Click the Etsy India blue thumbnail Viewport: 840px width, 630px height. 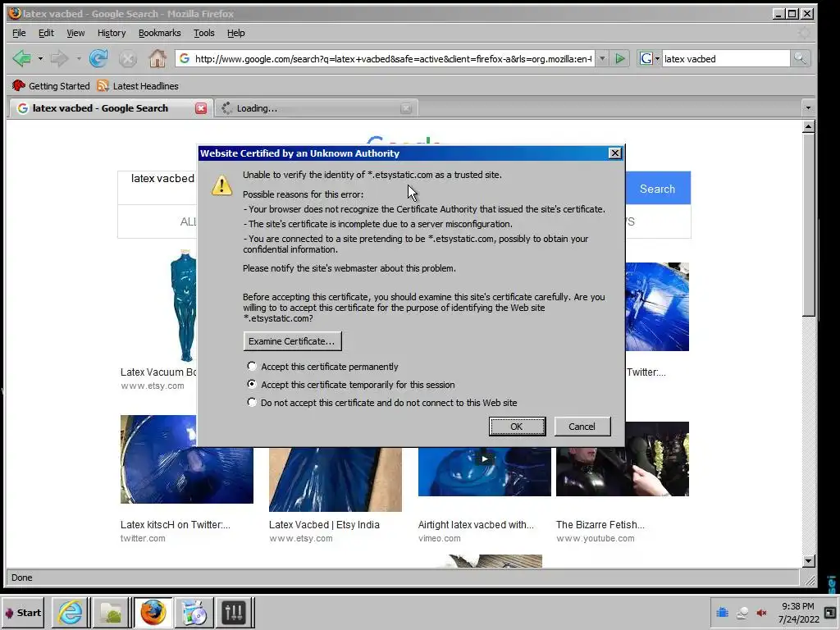336,479
